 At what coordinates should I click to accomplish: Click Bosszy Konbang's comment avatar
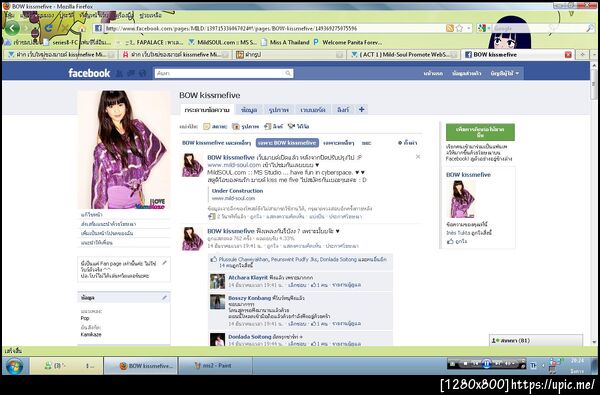tap(217, 302)
